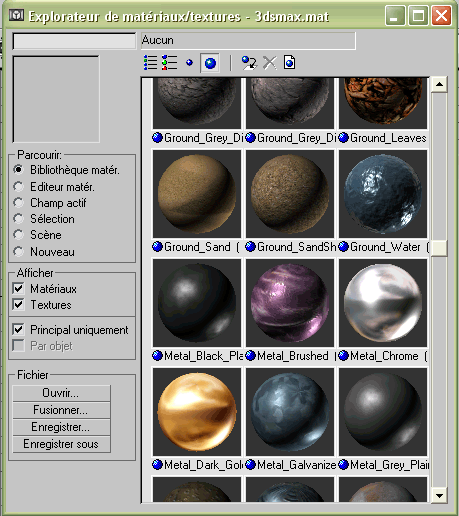Minimize the Explorateur de matériaux window
The width and height of the screenshot is (459, 516).
pos(395,15)
